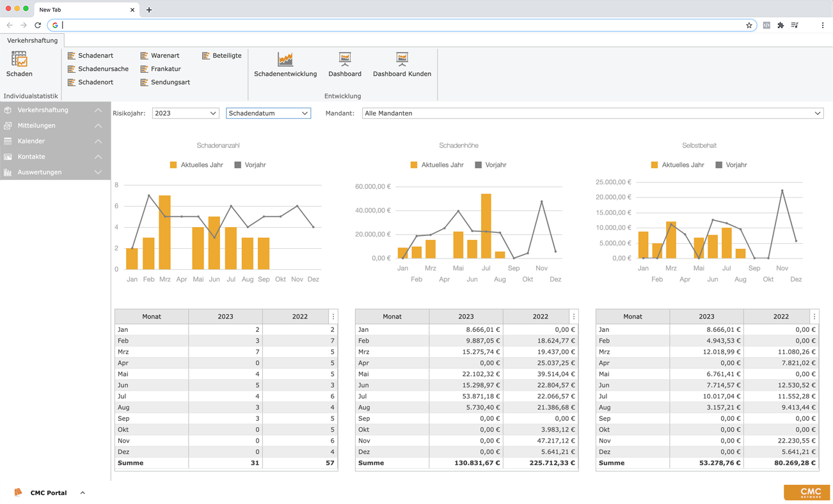Open the Dashboard Kunden icon
The image size is (833, 504).
(x=402, y=59)
